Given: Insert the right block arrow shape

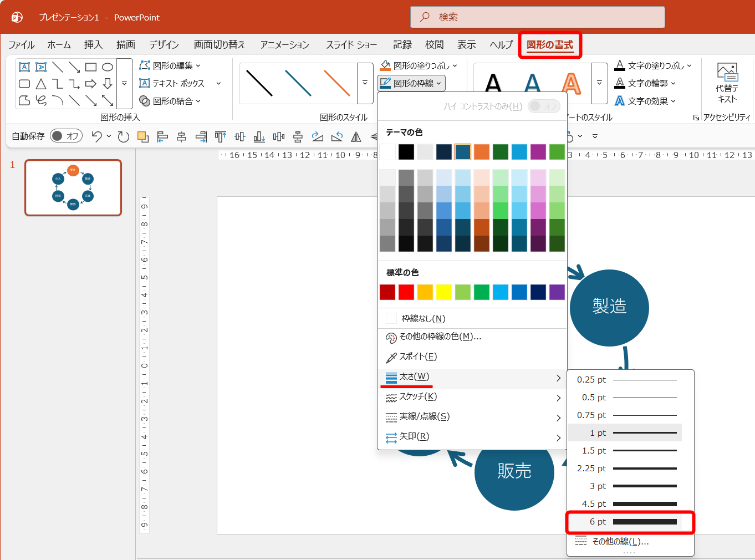Looking at the screenshot, I should click(91, 84).
